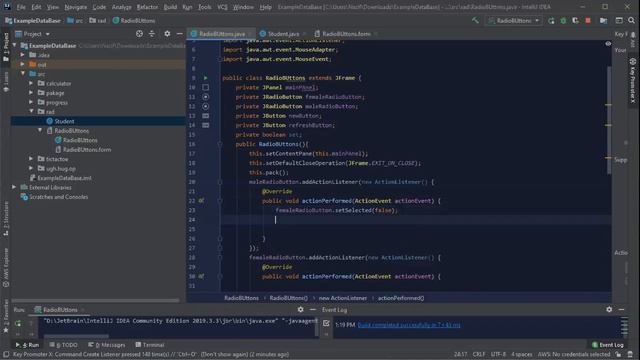Click the CRLF line separator in status bar
Screen dimensions: 640x360
tap(479, 355)
